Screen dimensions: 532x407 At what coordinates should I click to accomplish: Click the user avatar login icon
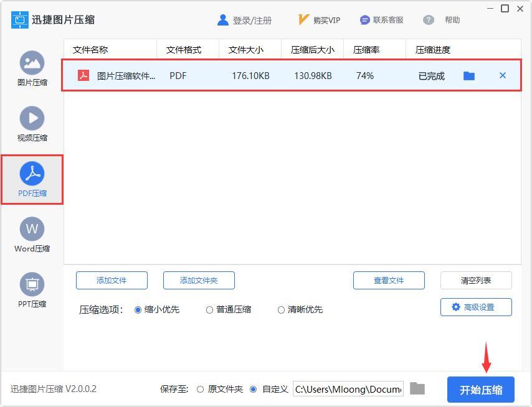[223, 20]
